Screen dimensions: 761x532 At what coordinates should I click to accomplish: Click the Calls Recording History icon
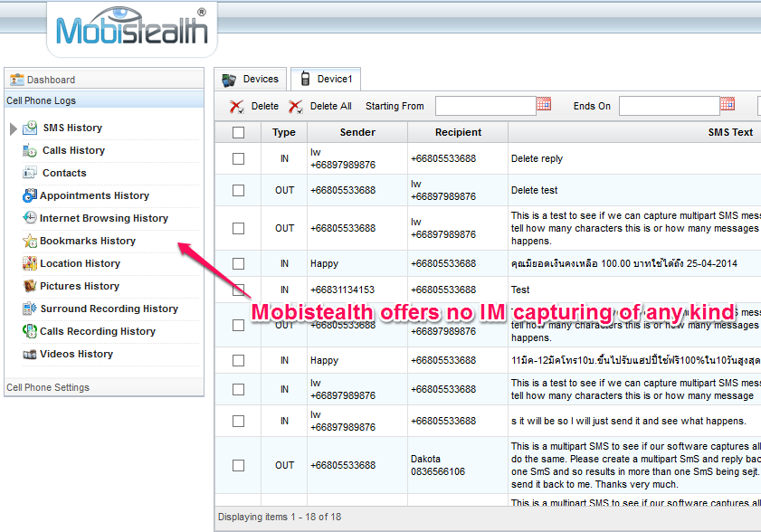click(29, 331)
